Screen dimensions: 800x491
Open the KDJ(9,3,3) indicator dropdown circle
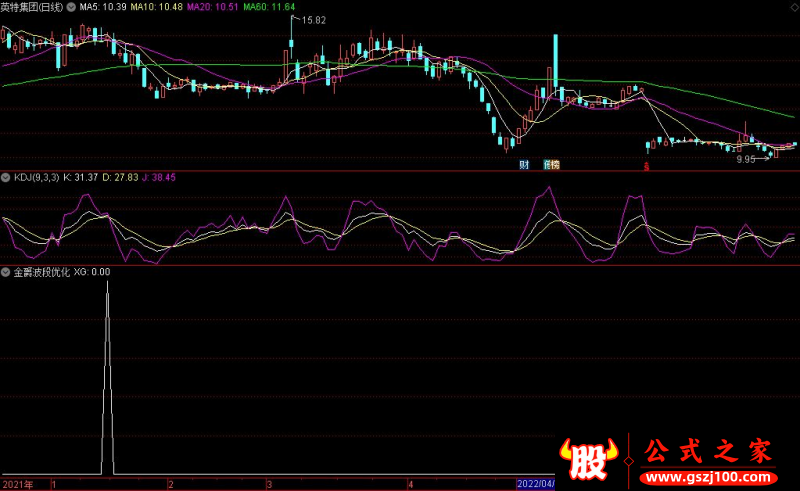coord(6,178)
